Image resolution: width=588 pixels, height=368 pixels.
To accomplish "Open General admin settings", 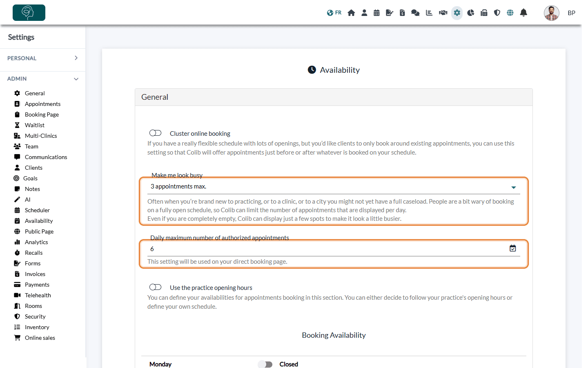I will pos(35,93).
